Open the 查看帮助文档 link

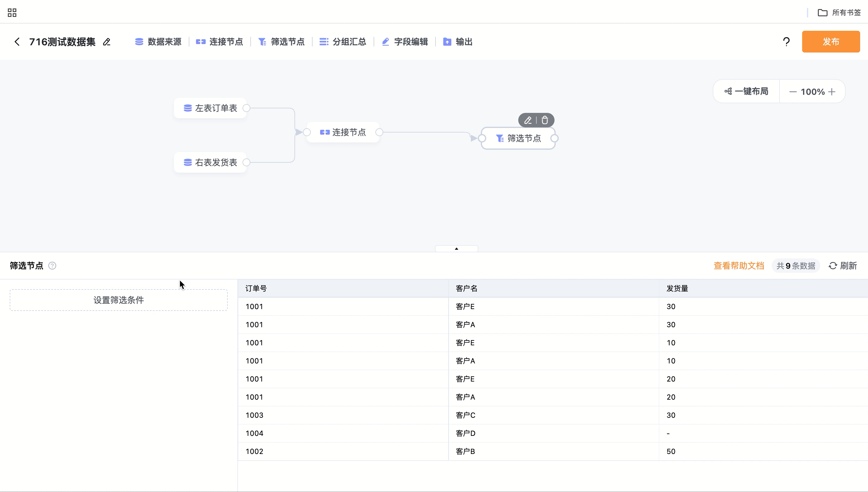click(738, 266)
